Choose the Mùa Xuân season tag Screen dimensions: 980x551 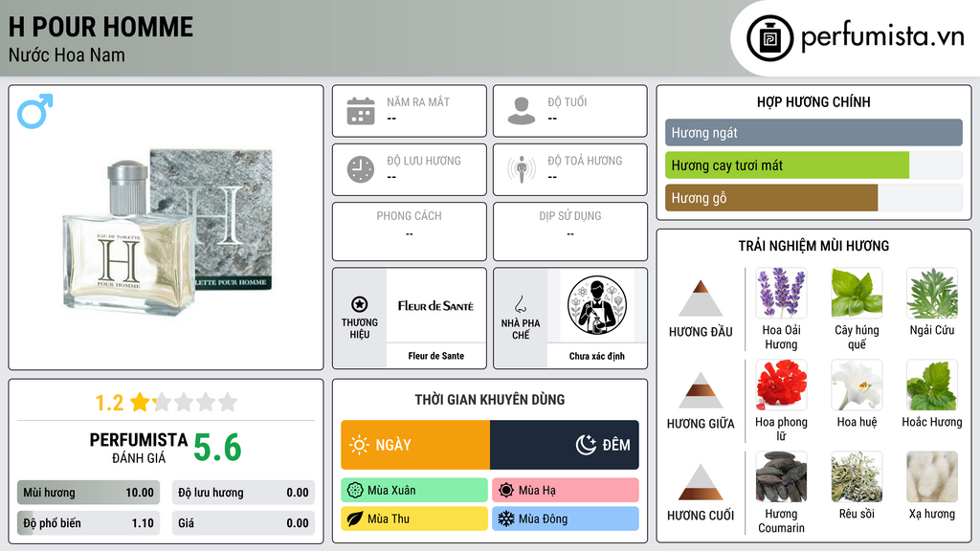pos(414,491)
